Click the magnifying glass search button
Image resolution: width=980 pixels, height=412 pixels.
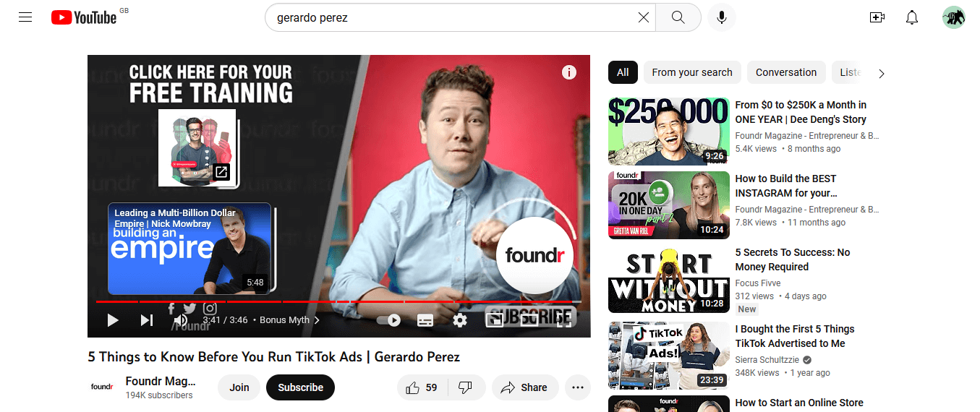coord(678,17)
